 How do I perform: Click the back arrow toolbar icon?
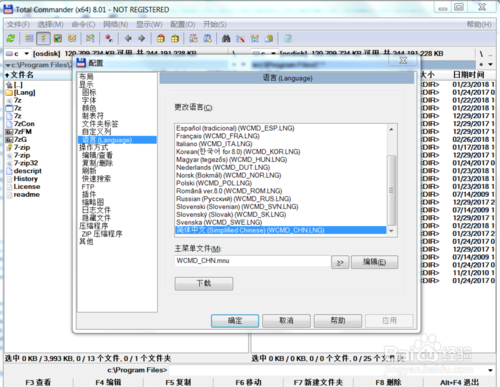(x=128, y=38)
